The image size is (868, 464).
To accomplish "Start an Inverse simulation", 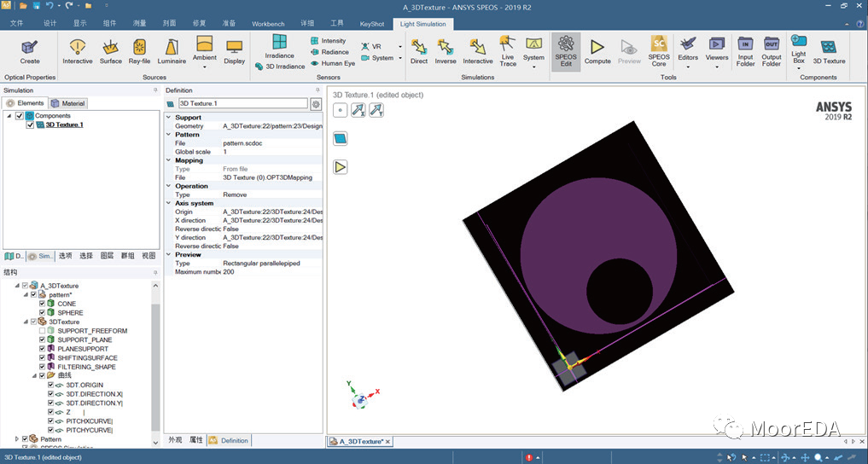I will 445,52.
